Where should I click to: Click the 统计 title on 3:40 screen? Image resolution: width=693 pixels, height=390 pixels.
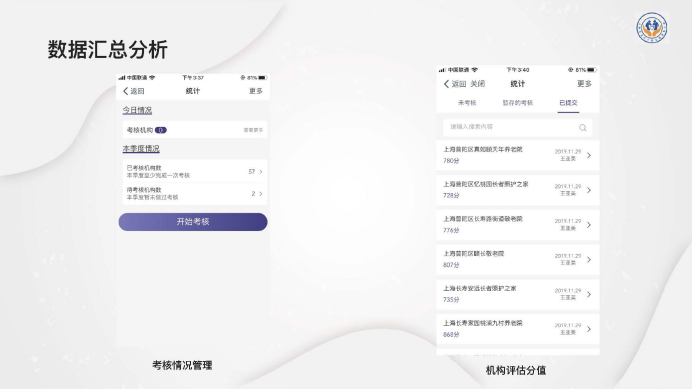518,84
